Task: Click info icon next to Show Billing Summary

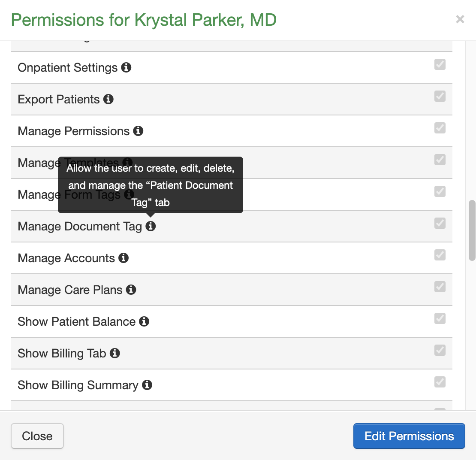Action: tap(147, 385)
